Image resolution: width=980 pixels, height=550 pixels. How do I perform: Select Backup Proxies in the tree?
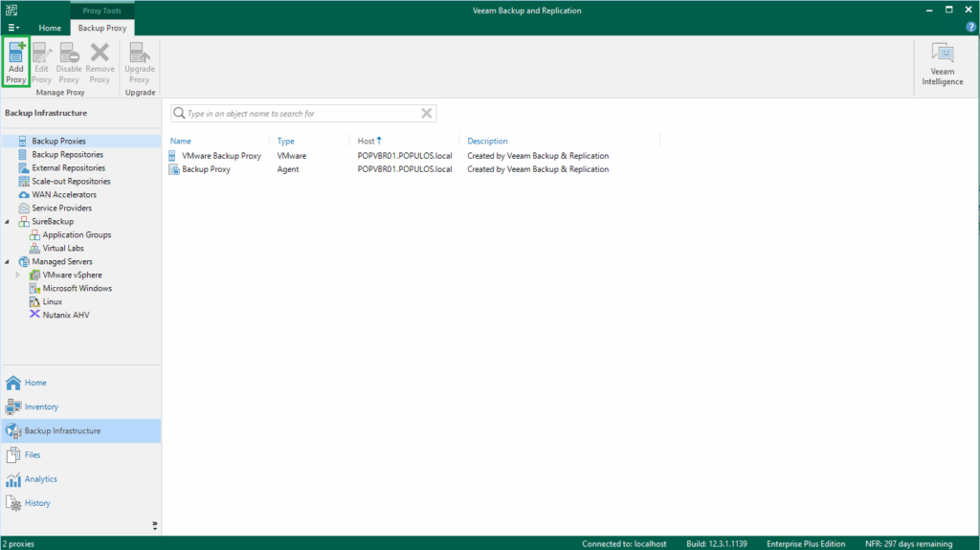click(x=58, y=142)
